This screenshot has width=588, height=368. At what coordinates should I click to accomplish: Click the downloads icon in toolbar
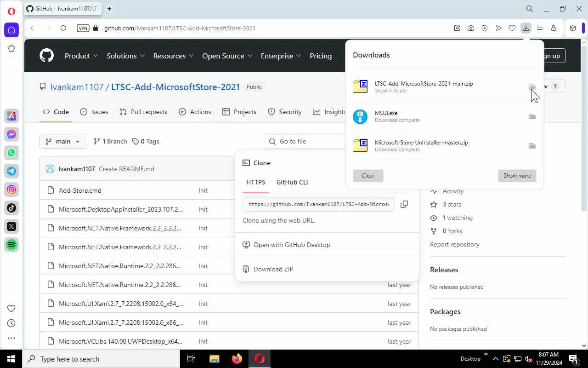point(526,28)
